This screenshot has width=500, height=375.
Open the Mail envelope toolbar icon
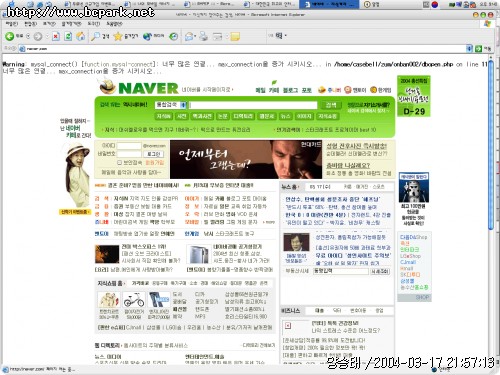coord(189,36)
